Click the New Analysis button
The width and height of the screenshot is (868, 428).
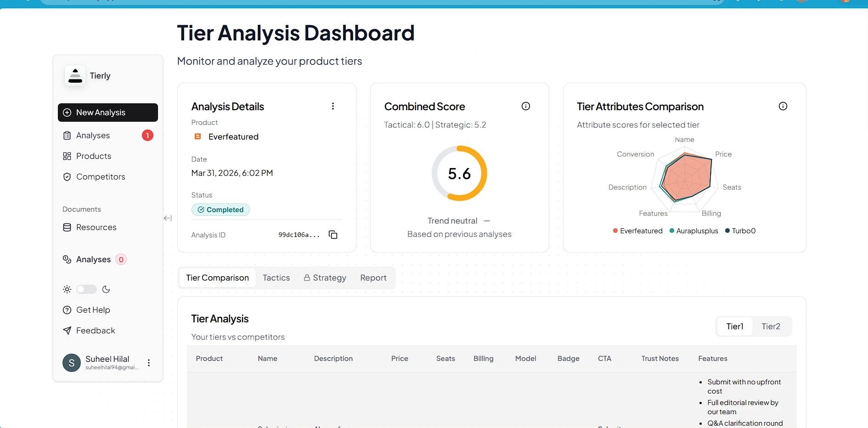(108, 113)
